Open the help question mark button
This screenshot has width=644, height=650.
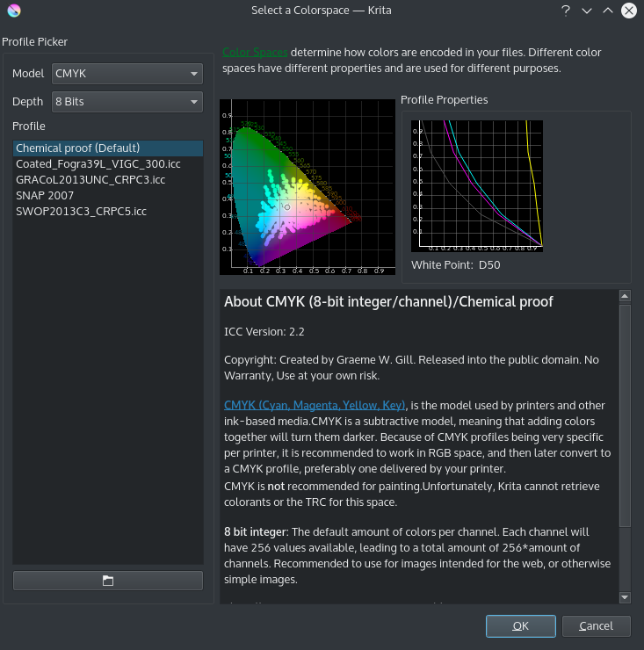[x=565, y=11]
